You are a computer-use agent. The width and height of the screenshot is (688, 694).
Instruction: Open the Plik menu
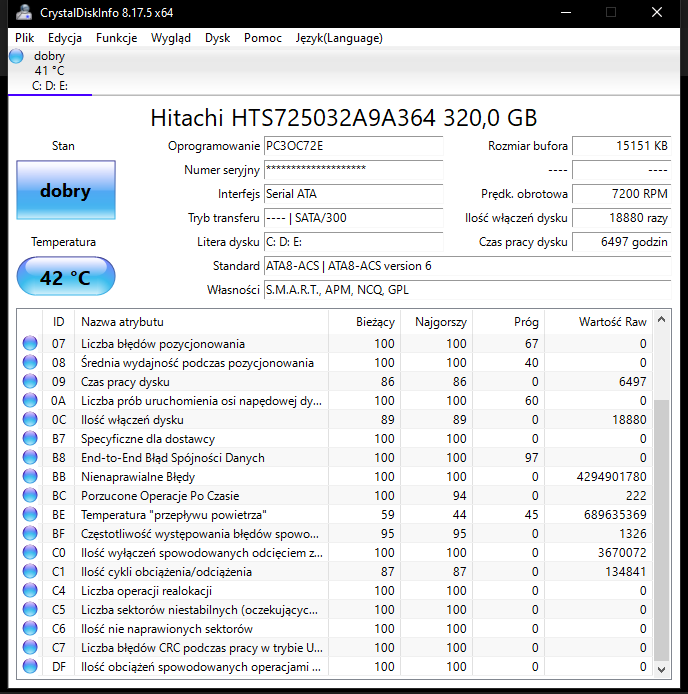coord(24,38)
